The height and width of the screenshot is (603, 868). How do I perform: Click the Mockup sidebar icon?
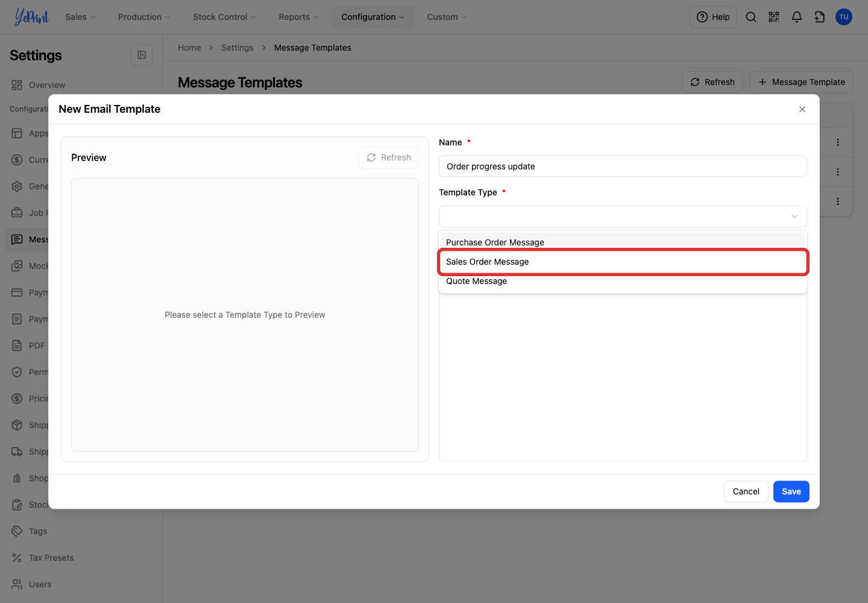point(17,266)
